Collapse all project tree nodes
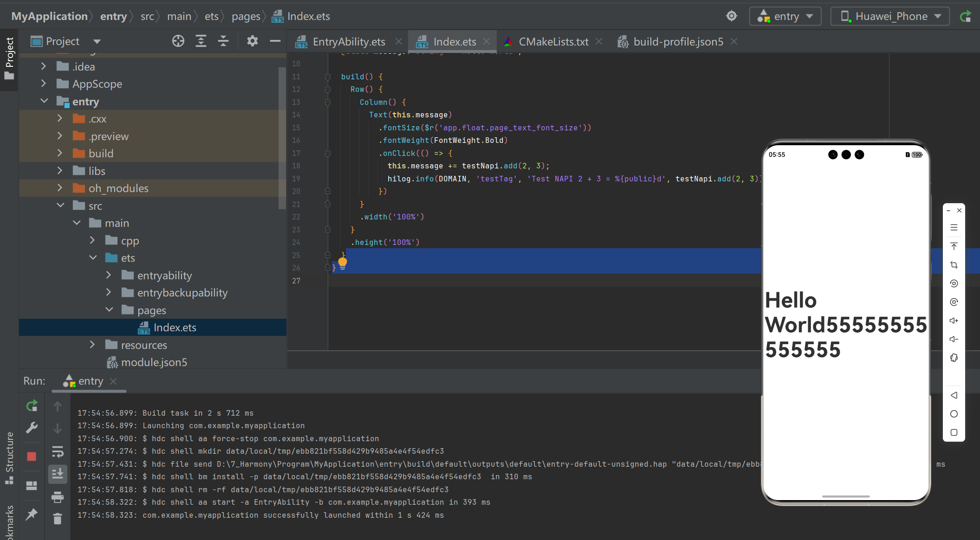The height and width of the screenshot is (540, 980). tap(223, 41)
